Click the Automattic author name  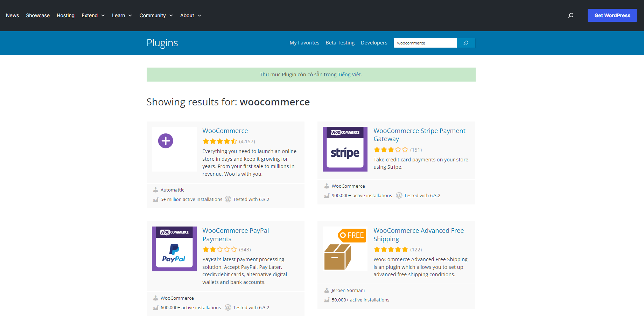pyautogui.click(x=172, y=190)
